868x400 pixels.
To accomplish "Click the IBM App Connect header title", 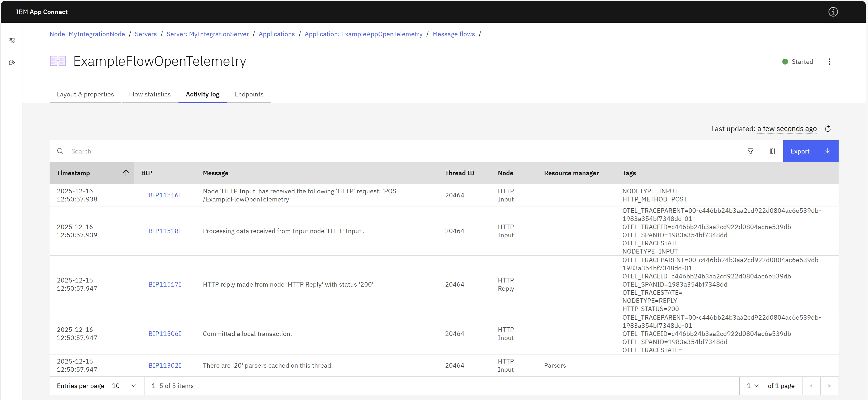I will pyautogui.click(x=42, y=12).
